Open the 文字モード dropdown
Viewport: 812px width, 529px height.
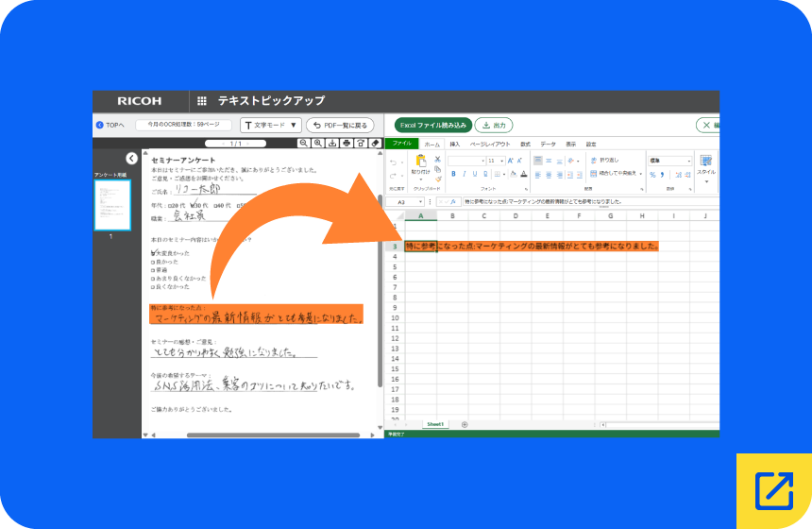271,126
